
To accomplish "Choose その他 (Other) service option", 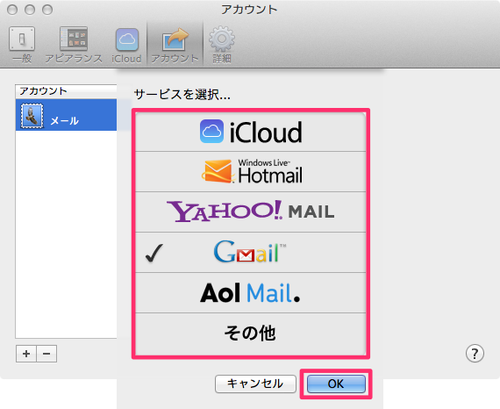I will pos(251,334).
